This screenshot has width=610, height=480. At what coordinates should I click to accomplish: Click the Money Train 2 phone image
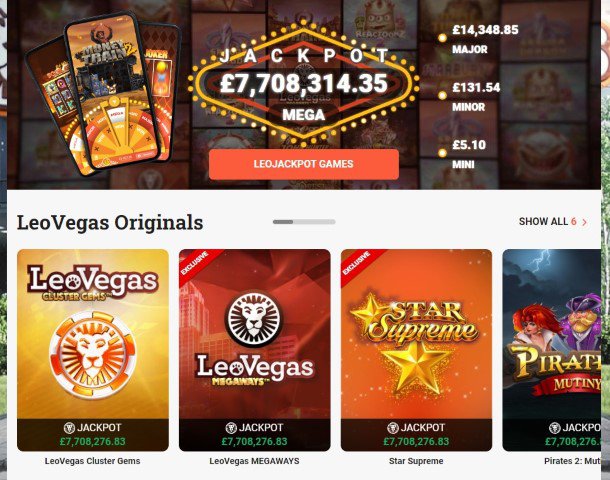point(113,93)
